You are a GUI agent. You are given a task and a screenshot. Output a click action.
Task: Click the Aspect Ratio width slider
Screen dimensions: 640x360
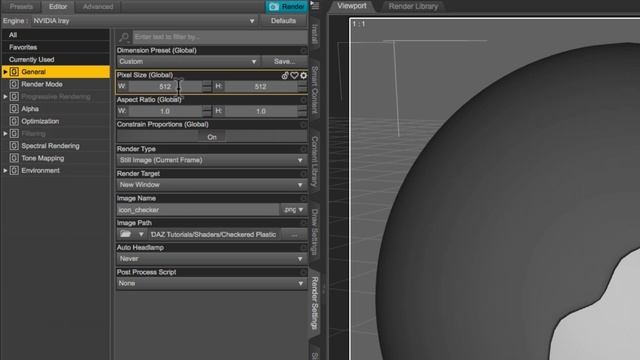point(165,111)
